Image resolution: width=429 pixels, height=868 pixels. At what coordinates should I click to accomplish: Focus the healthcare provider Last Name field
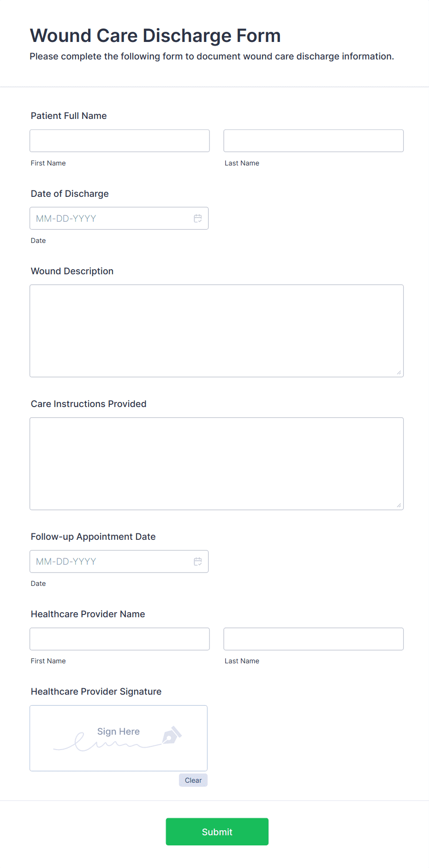[313, 639]
